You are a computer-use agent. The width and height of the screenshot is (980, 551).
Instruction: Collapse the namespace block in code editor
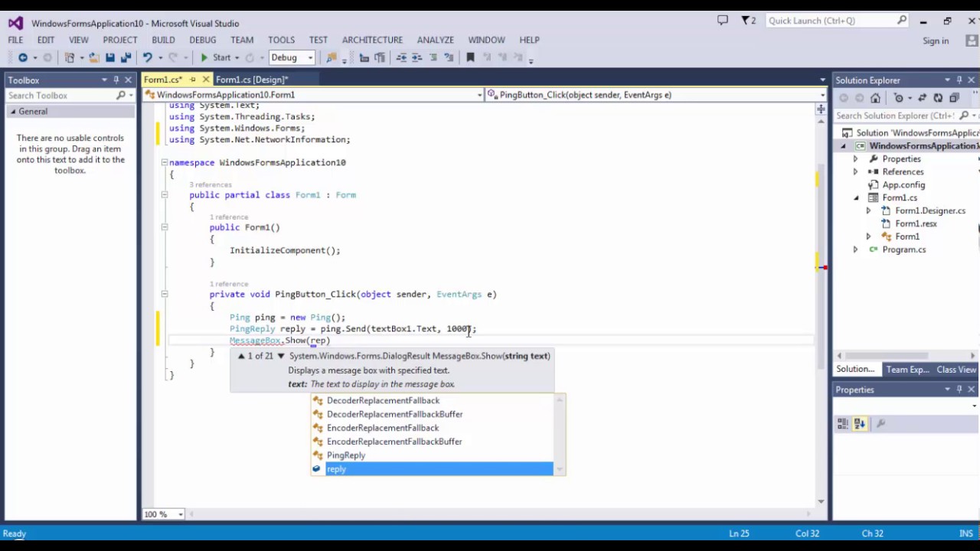(x=164, y=163)
